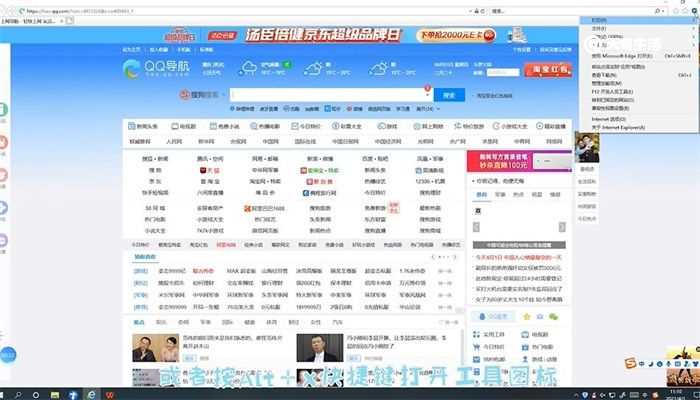
Task: Open the search suggestion dropdown arrow in the search field
Action: [x=427, y=95]
